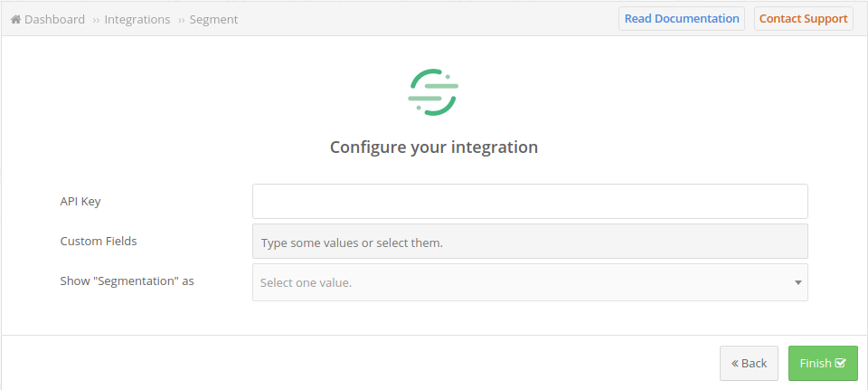Click the double-chevron icon beside Back

pos(735,363)
